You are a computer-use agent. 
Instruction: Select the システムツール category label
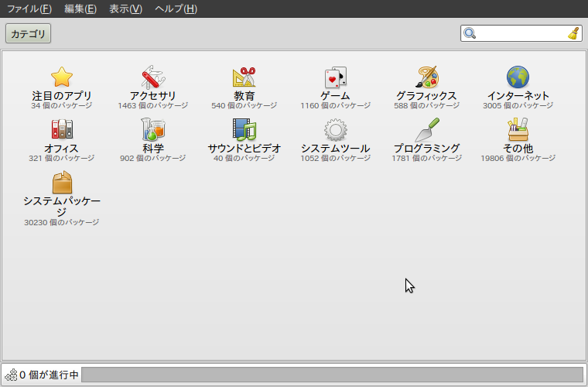click(336, 149)
